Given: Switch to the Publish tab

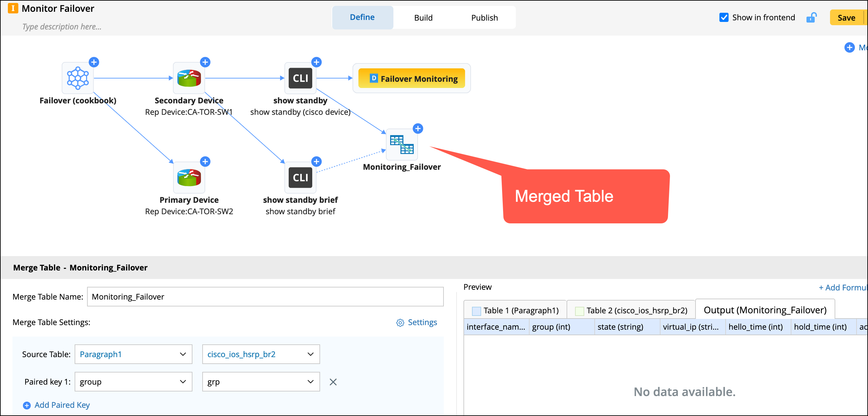Looking at the screenshot, I should point(484,18).
